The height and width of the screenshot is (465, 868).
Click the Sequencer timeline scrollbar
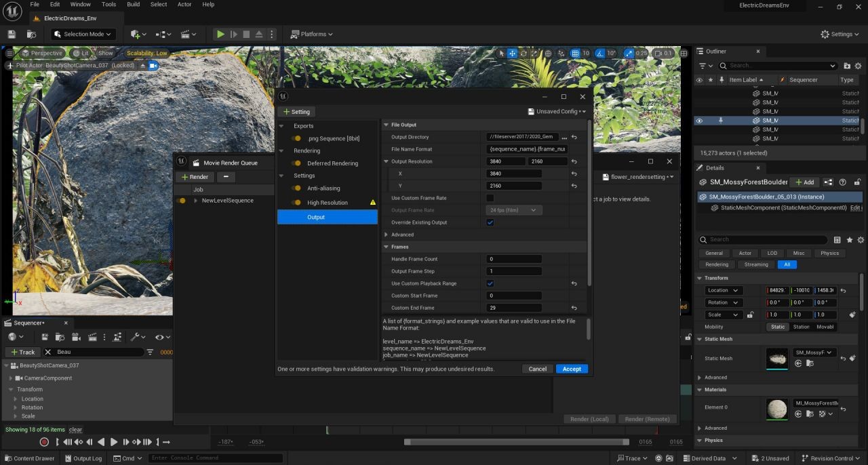click(x=515, y=442)
